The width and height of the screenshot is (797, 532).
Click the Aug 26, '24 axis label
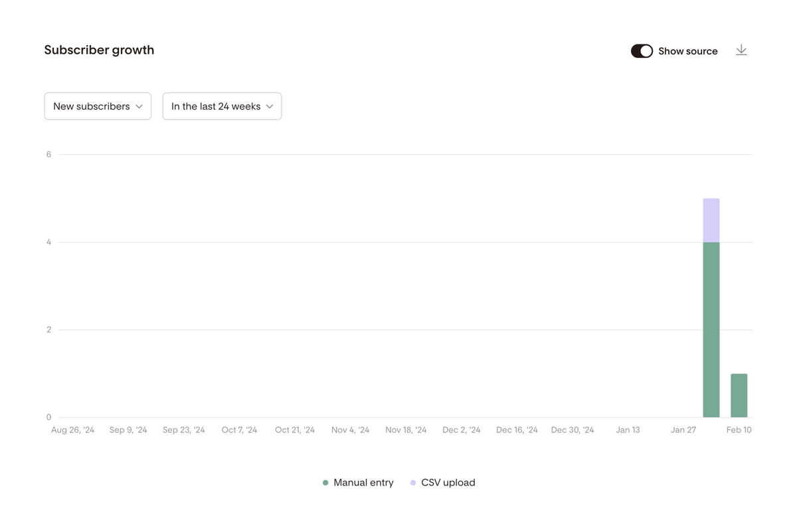72,430
